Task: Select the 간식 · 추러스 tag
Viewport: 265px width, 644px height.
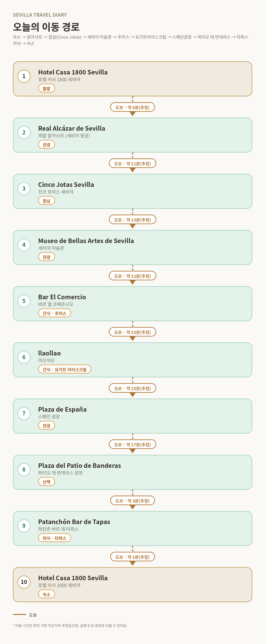Action: [x=54, y=313]
